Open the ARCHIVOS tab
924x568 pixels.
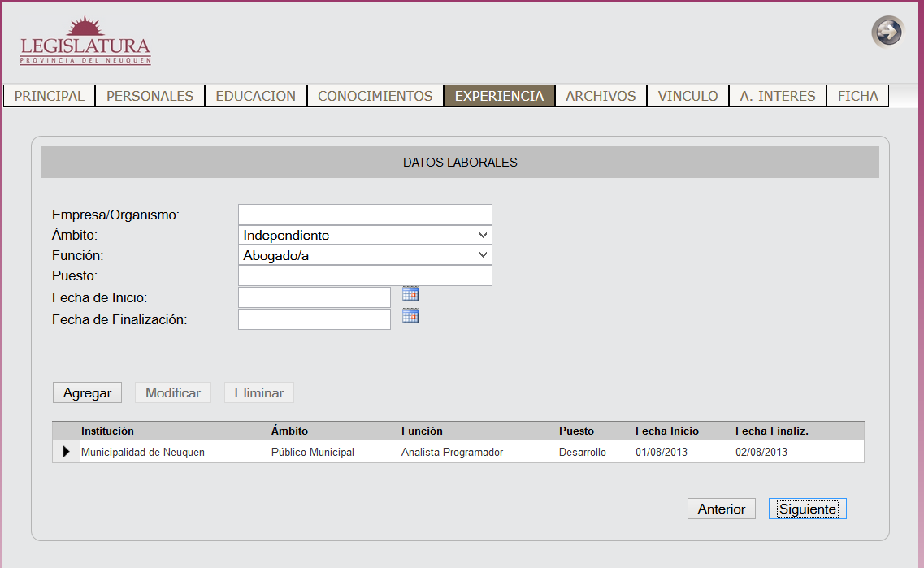[x=601, y=96]
